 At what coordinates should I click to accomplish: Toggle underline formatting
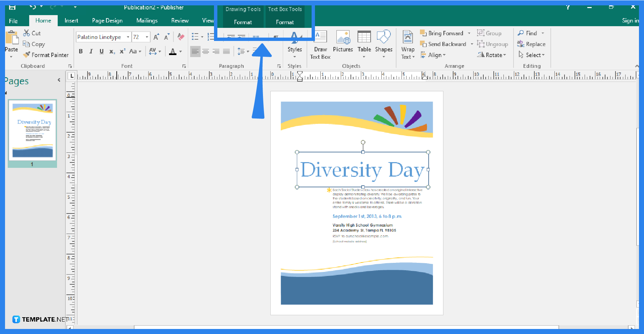tap(101, 51)
